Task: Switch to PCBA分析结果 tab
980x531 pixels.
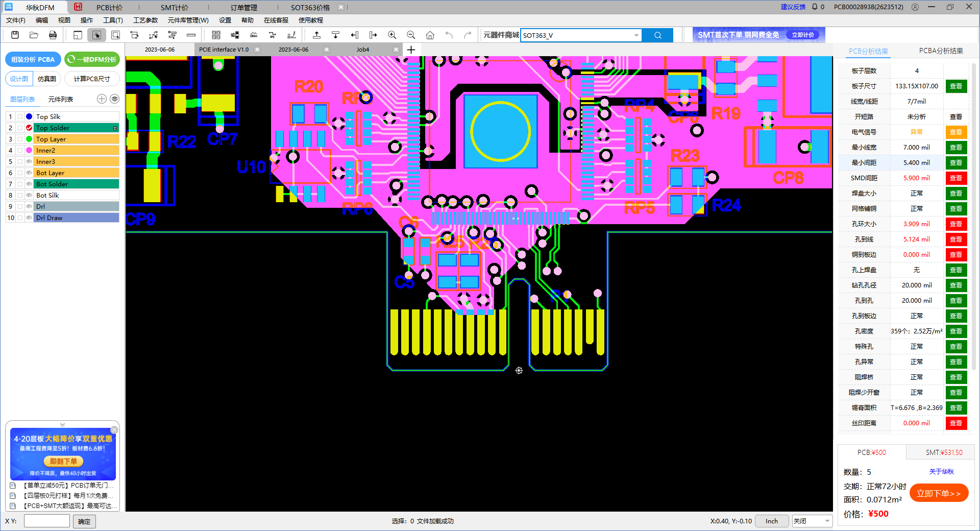Action: point(941,51)
